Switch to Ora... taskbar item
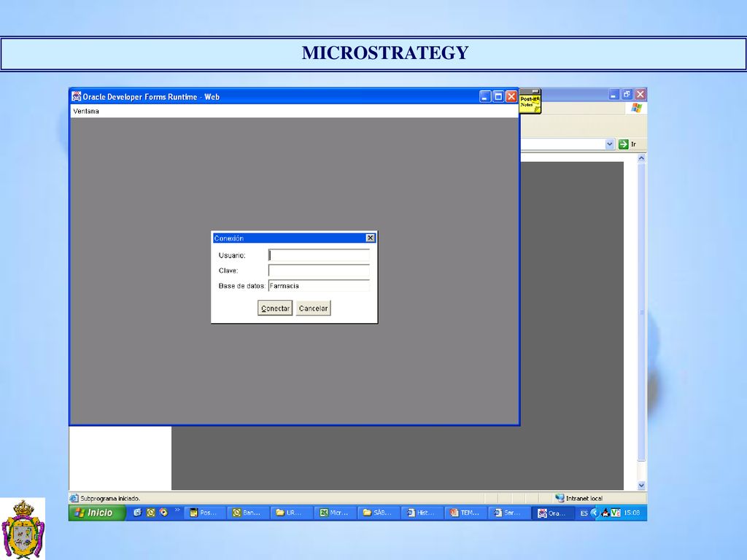The image size is (747, 560). 551,513
